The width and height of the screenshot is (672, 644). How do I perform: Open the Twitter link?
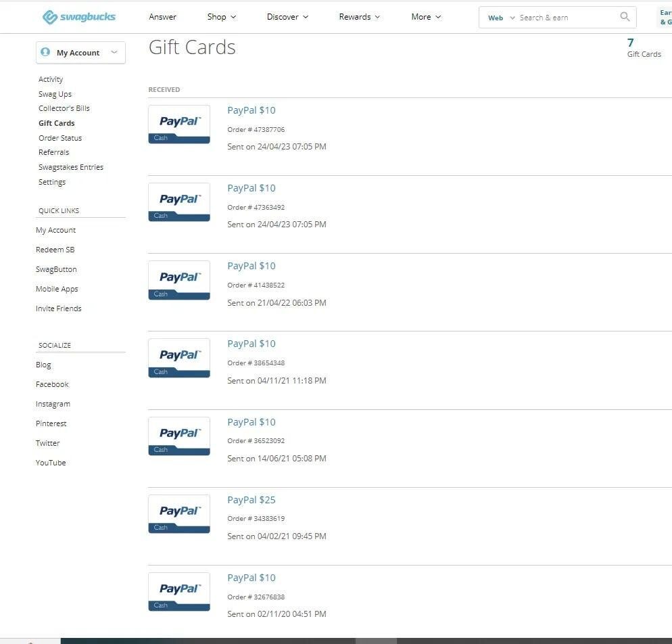pos(47,443)
